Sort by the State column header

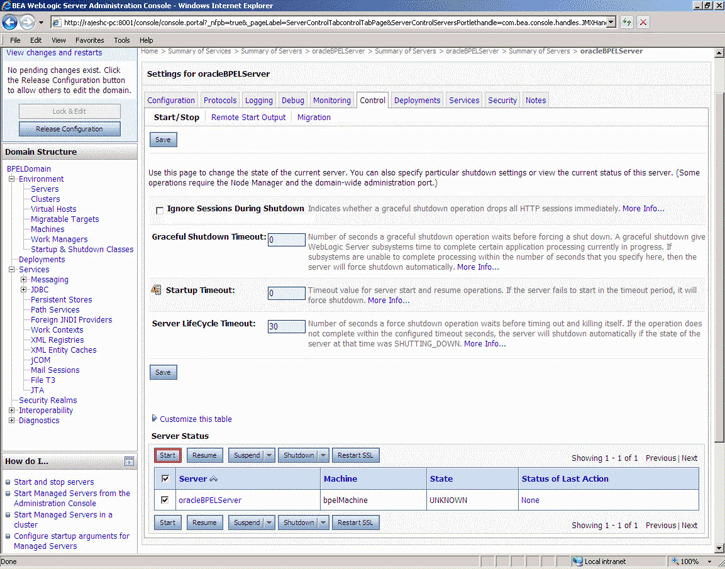pos(441,479)
